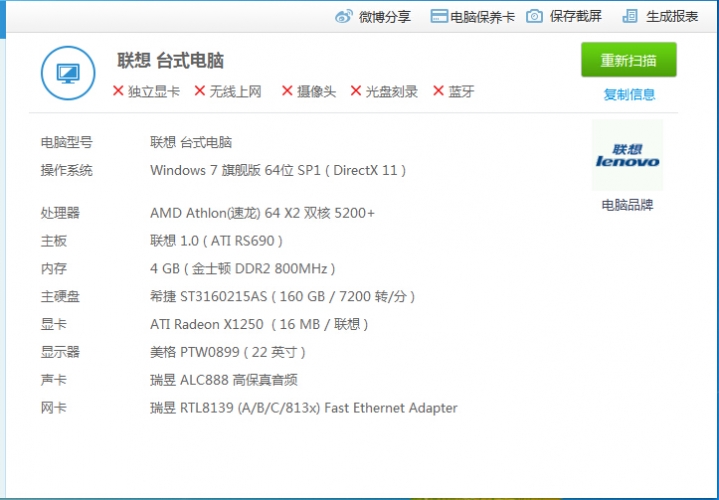This screenshot has height=500, width=719.
Task: Click the red X beside 摄像头
Action: 287,91
